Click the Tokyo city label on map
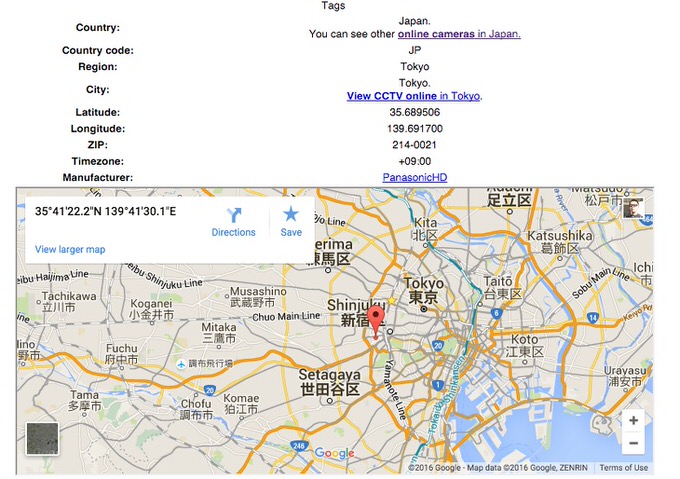This screenshot has width=680, height=479. pos(423,290)
